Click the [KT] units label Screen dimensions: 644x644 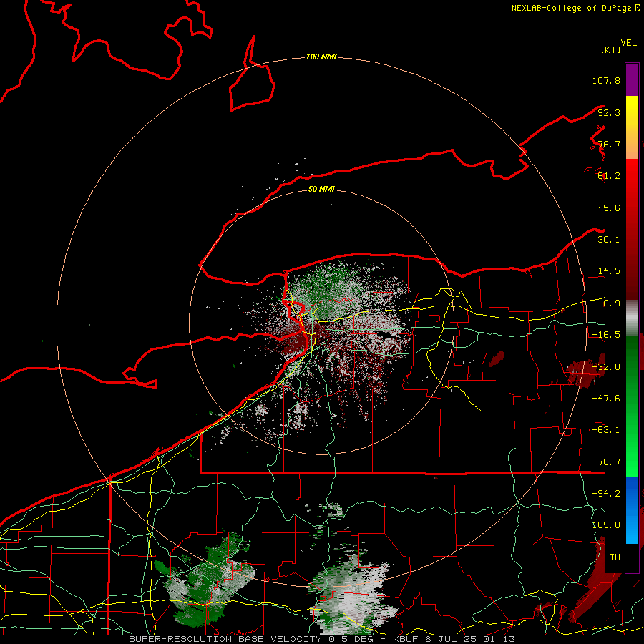[610, 49]
